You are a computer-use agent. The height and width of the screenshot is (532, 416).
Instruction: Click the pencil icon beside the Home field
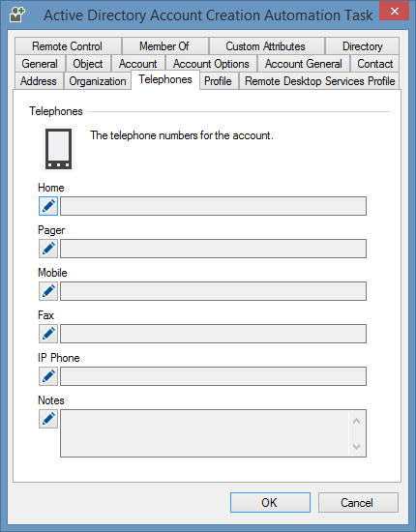(x=48, y=206)
